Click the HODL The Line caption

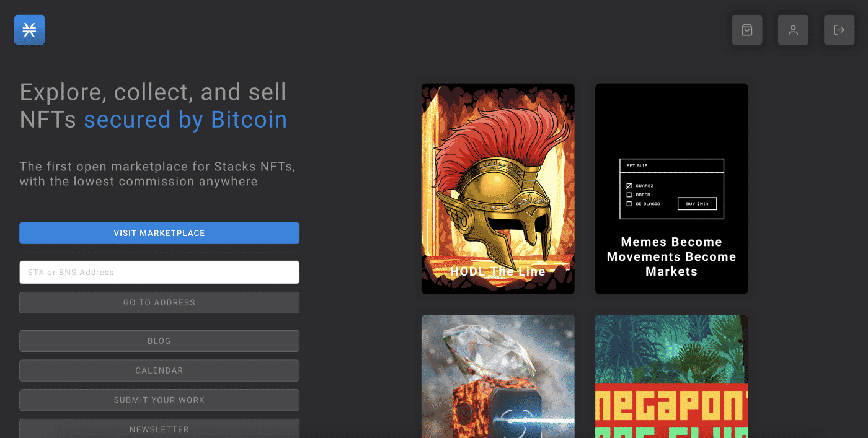click(498, 271)
